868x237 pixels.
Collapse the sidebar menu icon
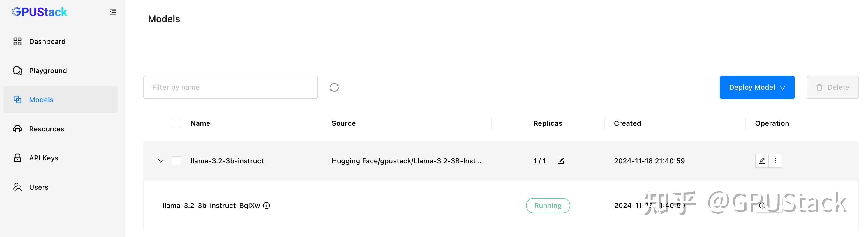[113, 12]
